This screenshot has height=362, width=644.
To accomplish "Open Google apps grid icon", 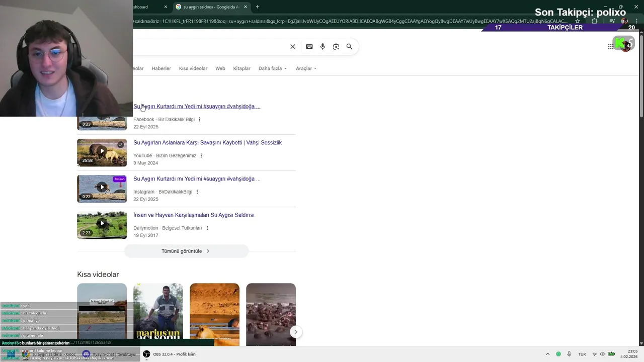I will coord(610,46).
